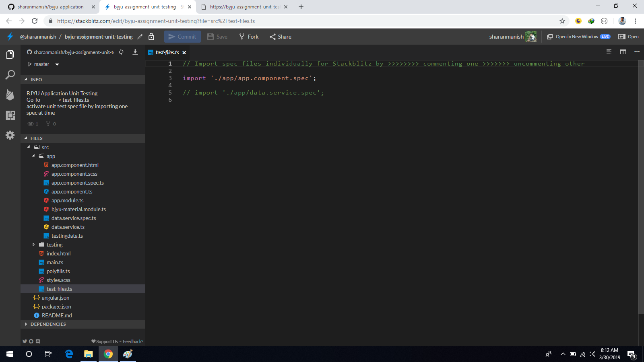Download the project with arrow icon
The width and height of the screenshot is (644, 362).
135,52
